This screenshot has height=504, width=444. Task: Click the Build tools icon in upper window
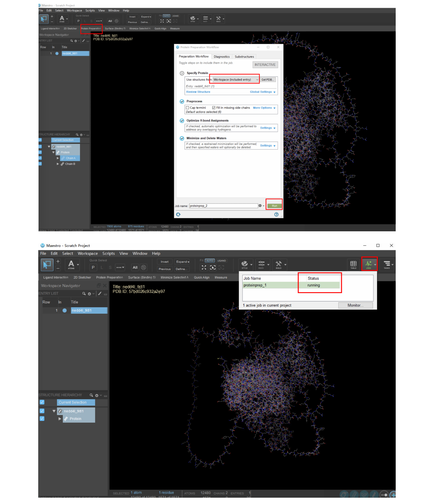tap(218, 19)
